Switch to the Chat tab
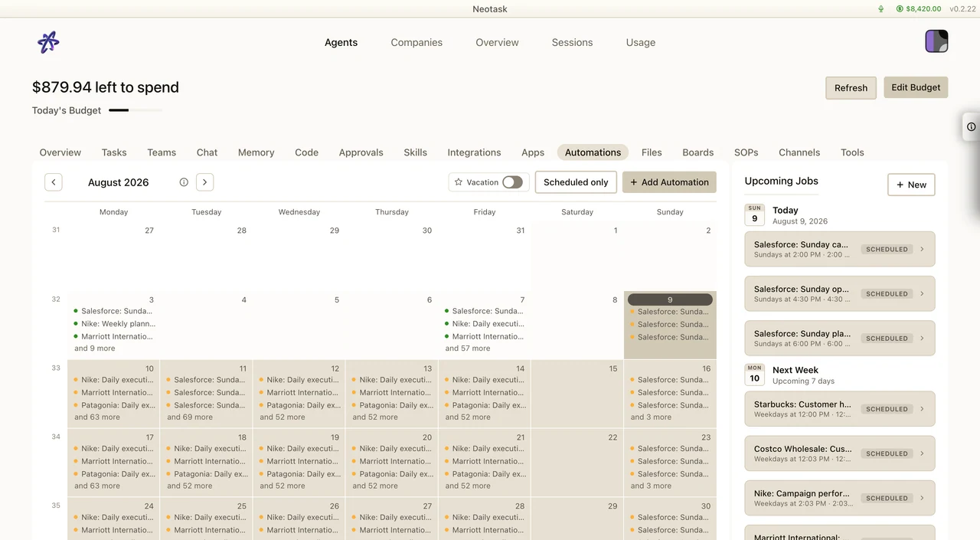Screen dimensions: 980x540 tap(207, 152)
